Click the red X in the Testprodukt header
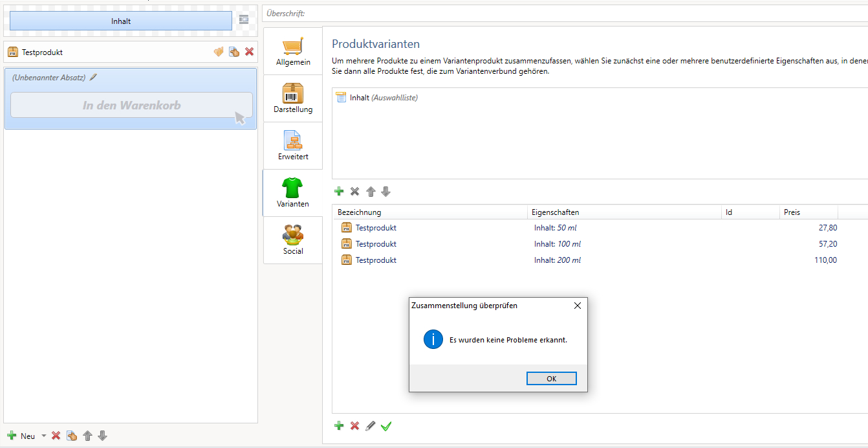868x448 pixels. pyautogui.click(x=249, y=52)
